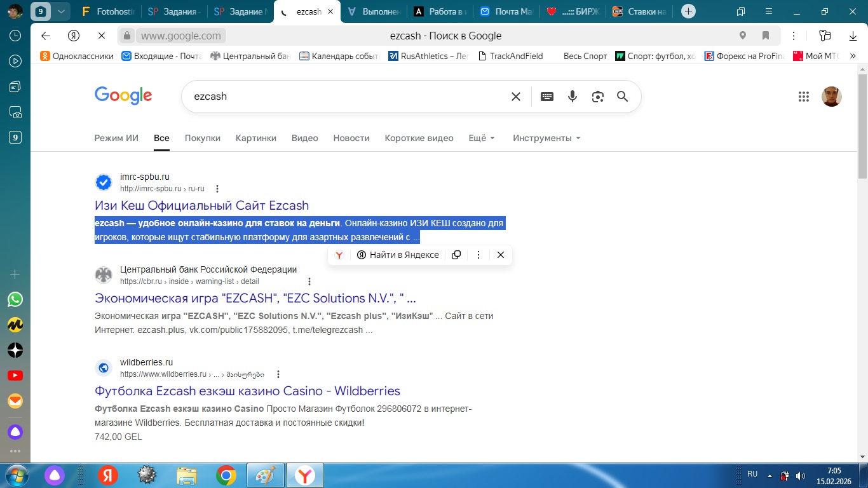Search by image with Google Lens
868x488 pixels.
pyautogui.click(x=597, y=97)
